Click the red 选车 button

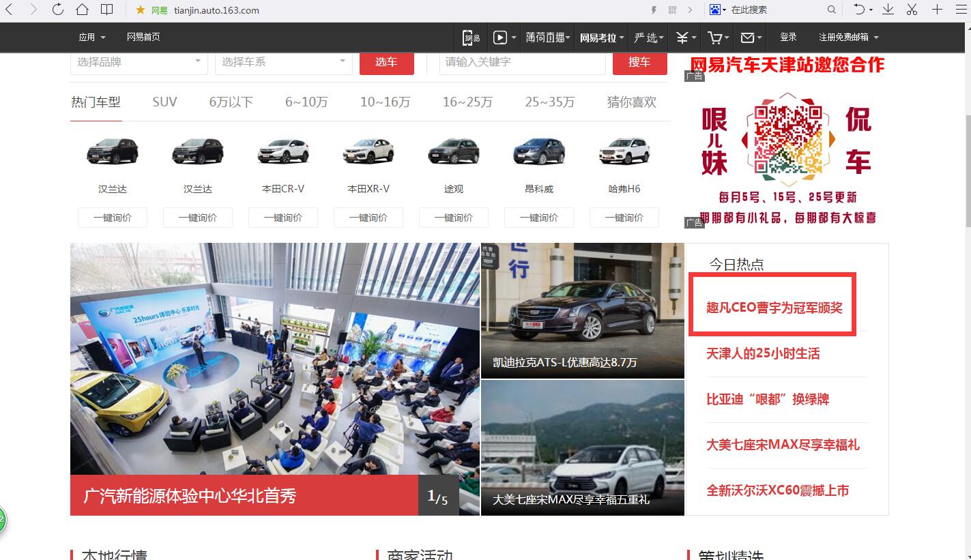coord(386,62)
